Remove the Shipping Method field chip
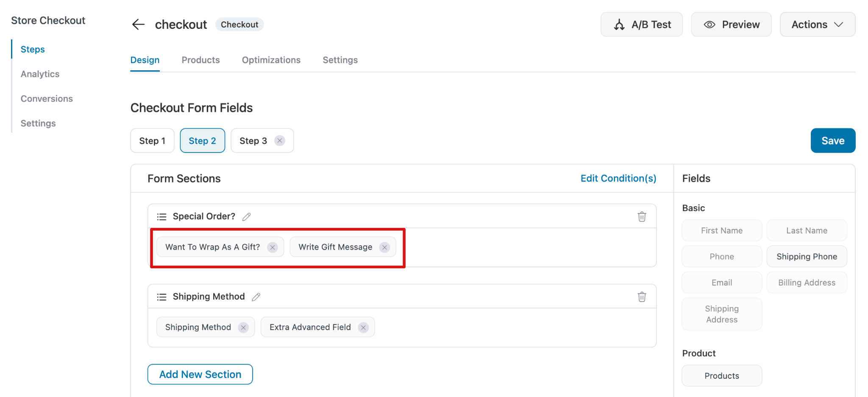The image size is (868, 397). tap(243, 328)
